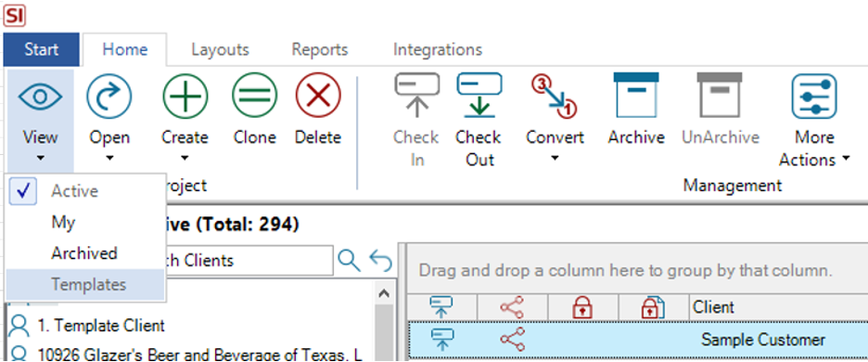
Task: Click the Total: 294 heading text
Action: click(248, 225)
